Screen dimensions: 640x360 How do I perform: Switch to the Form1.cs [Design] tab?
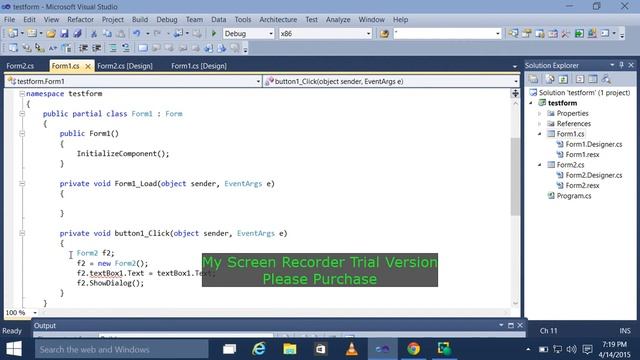coord(199,66)
